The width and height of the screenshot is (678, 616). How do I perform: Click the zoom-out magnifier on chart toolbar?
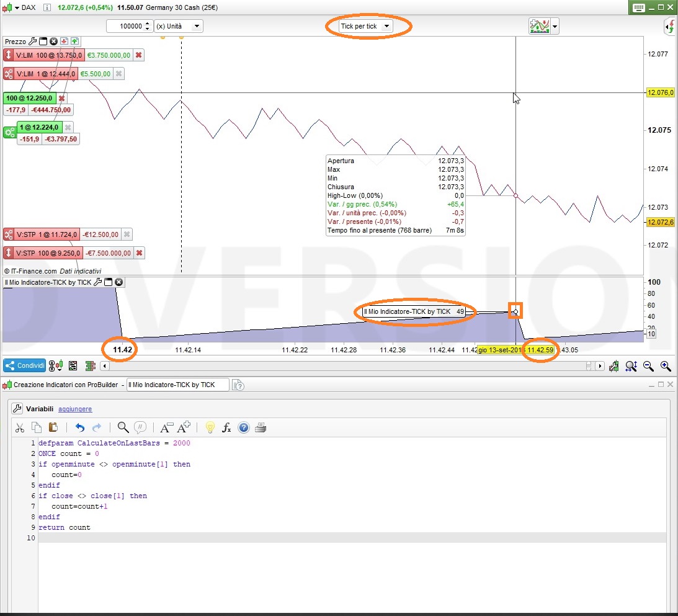648,366
